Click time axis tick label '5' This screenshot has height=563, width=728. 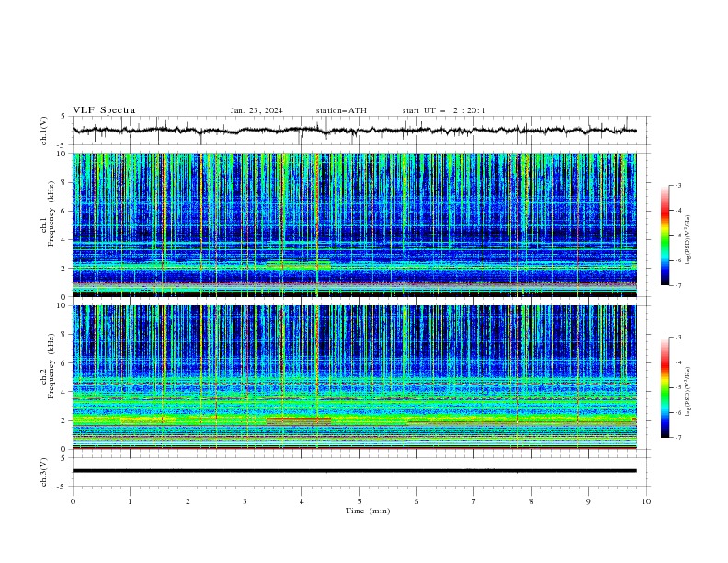(x=359, y=501)
